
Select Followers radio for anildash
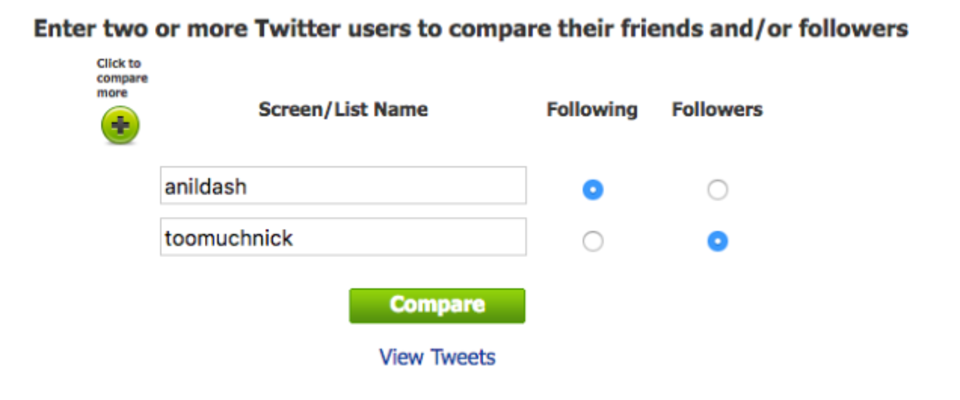pos(718,190)
